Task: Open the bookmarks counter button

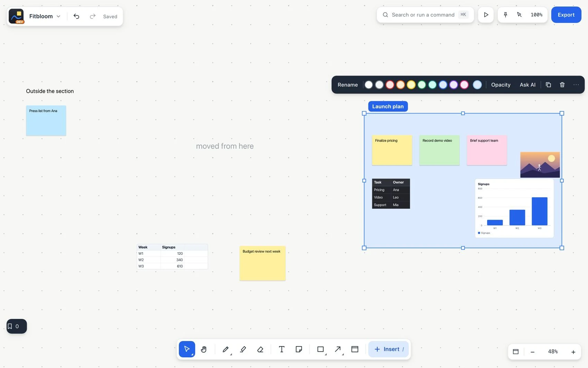Action: pos(17,326)
